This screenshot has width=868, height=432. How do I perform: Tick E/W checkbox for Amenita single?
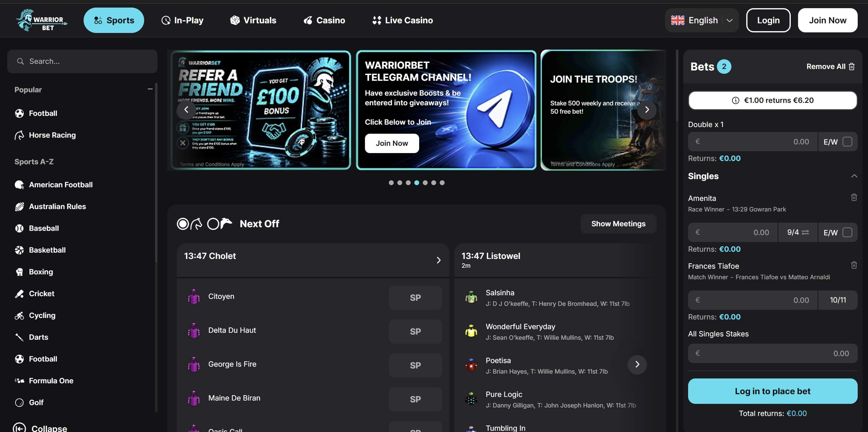[847, 232]
